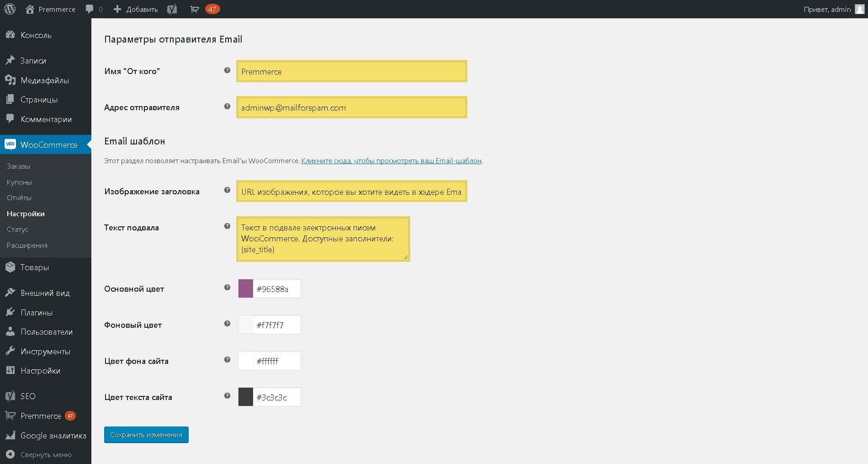
Task: Focus the header image URL field
Action: click(352, 191)
